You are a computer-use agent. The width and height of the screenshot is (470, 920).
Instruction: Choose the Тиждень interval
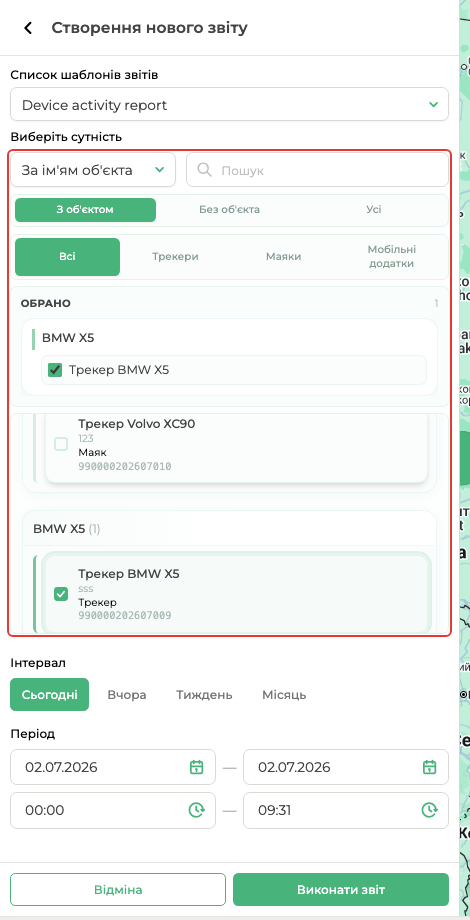coord(204,695)
